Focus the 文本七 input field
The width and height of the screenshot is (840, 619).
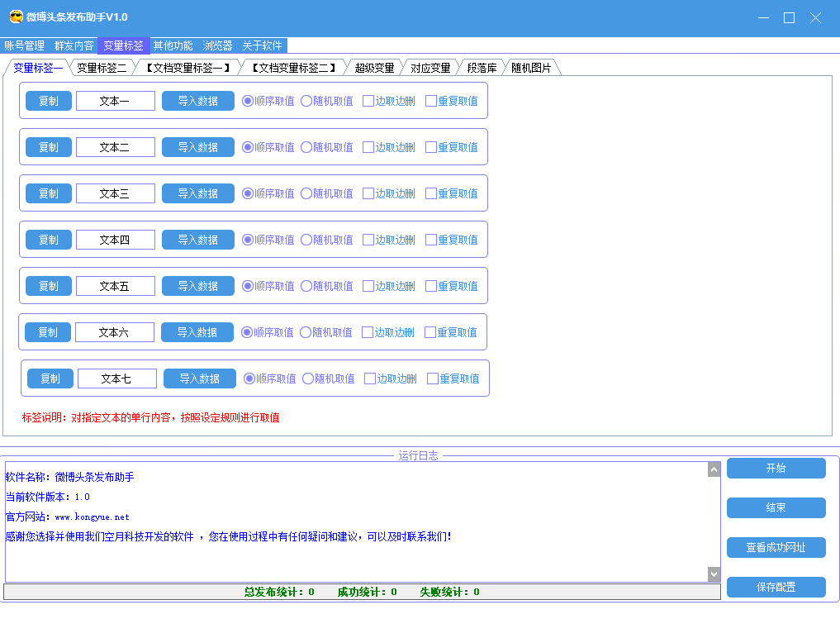117,379
